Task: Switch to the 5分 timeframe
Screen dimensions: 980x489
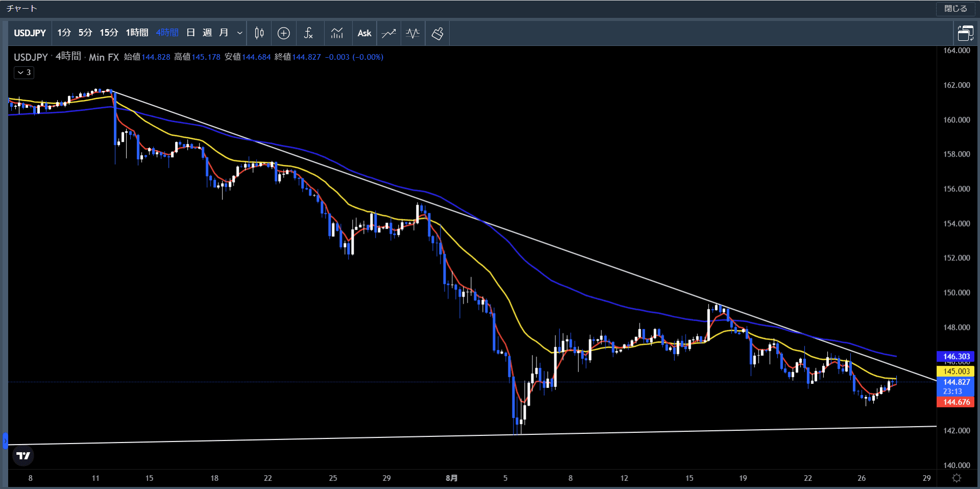Action: pyautogui.click(x=85, y=33)
